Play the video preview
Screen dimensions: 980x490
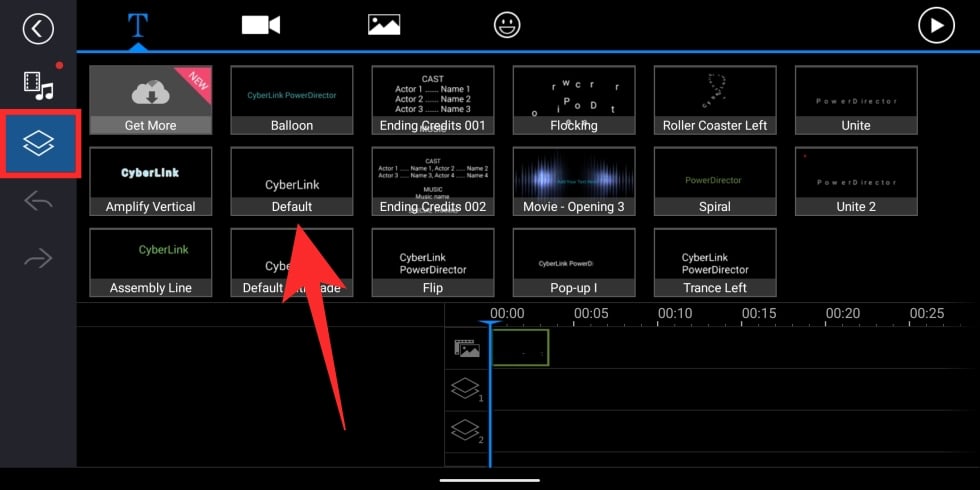pos(936,26)
